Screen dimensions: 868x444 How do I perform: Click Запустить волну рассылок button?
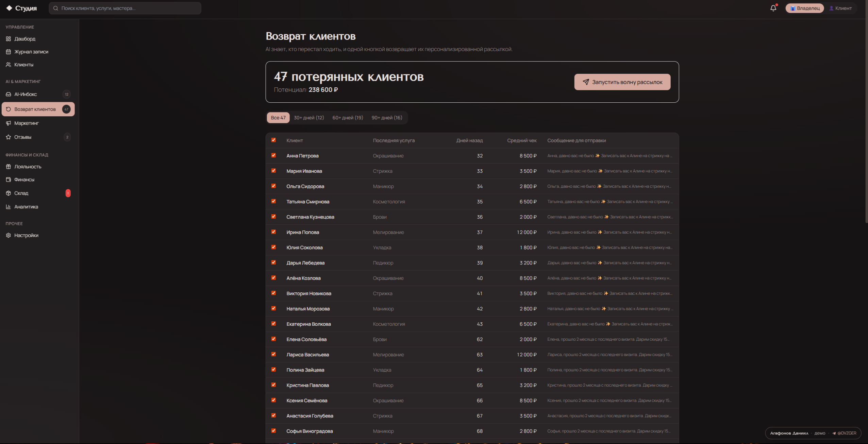622,82
